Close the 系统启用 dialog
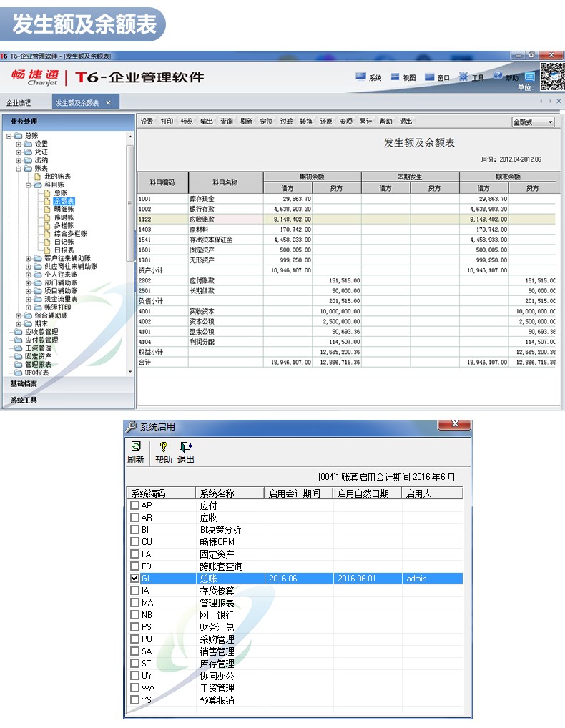 coord(455,424)
